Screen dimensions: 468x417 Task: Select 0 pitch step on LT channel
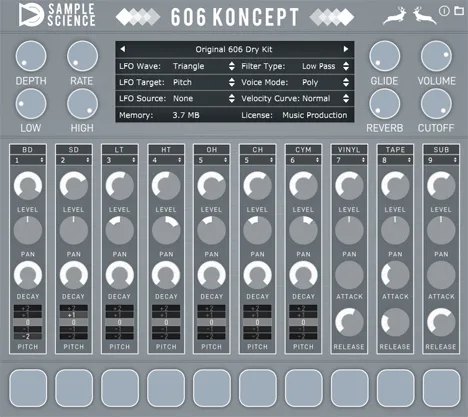119,322
